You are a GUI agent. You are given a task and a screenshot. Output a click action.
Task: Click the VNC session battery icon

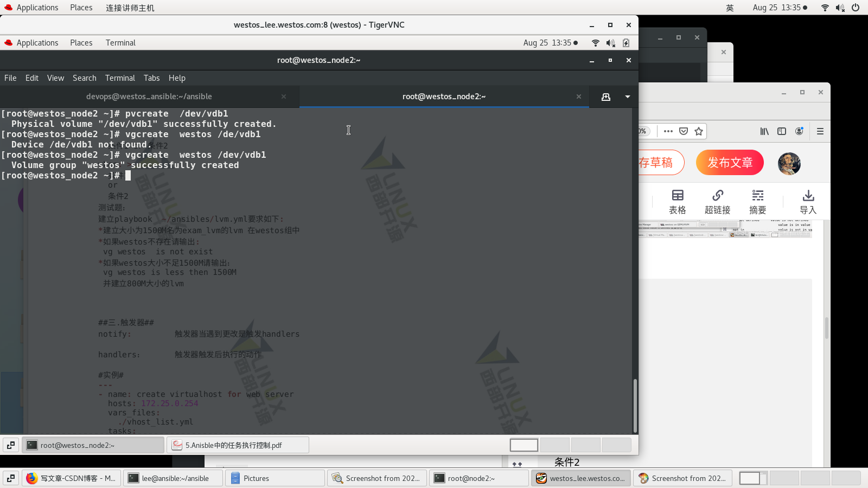click(626, 43)
